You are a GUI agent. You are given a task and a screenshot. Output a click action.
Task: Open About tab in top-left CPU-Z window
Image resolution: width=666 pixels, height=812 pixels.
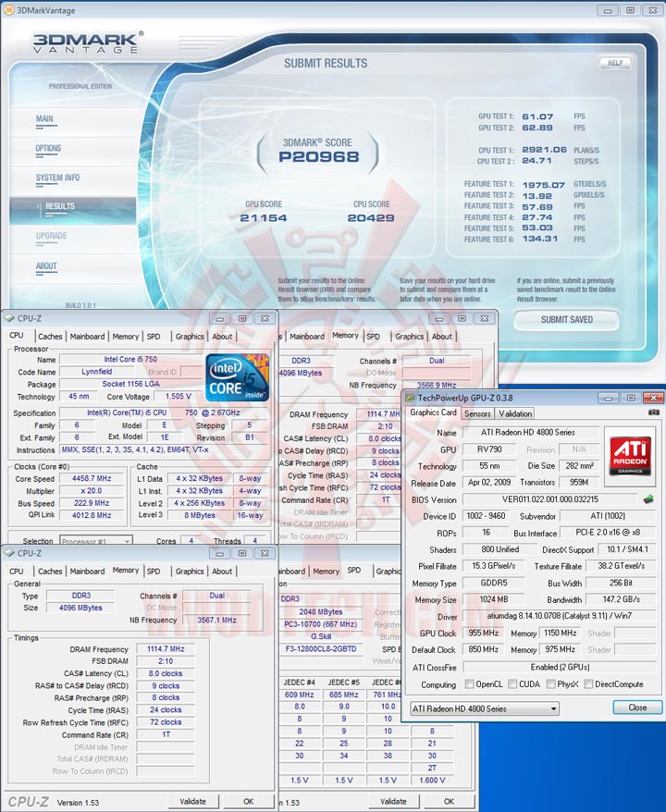coord(222,337)
